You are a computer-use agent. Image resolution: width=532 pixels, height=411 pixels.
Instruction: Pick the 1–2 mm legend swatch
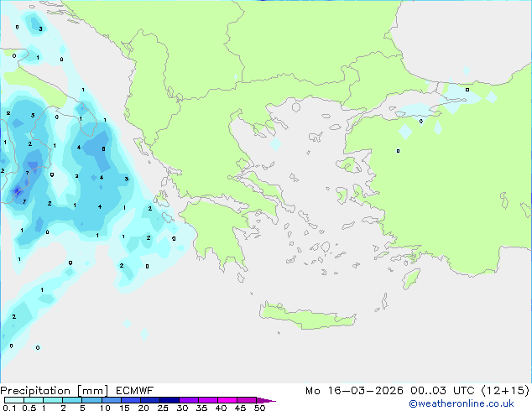point(53,400)
